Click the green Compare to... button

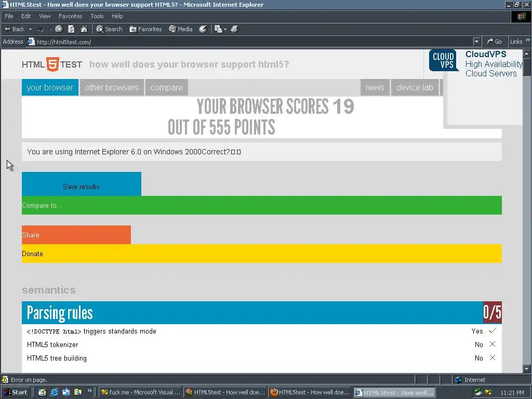click(x=262, y=205)
